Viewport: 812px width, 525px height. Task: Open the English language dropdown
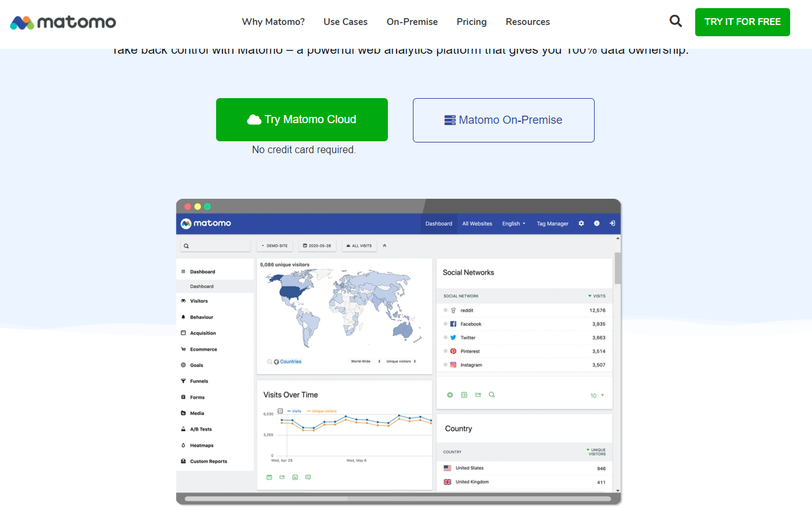pyautogui.click(x=514, y=223)
